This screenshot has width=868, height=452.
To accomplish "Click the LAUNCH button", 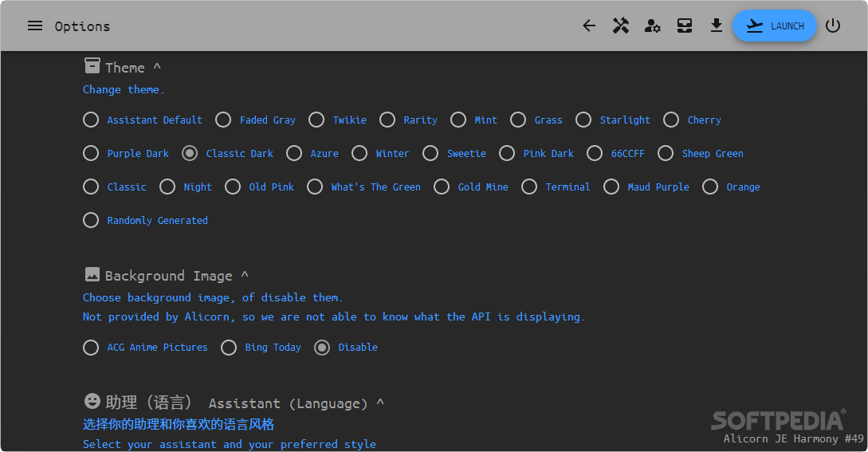I will coord(775,26).
